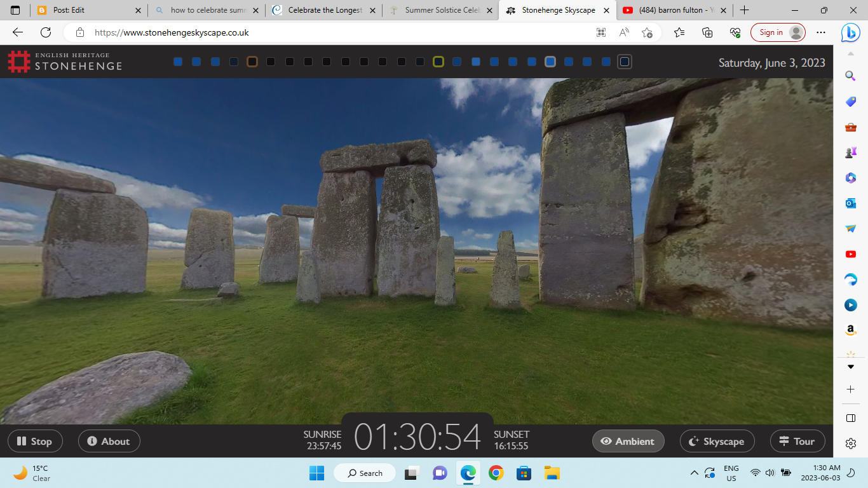Click the 01:30:54 clock display
The height and width of the screenshot is (488, 868).
point(417,437)
